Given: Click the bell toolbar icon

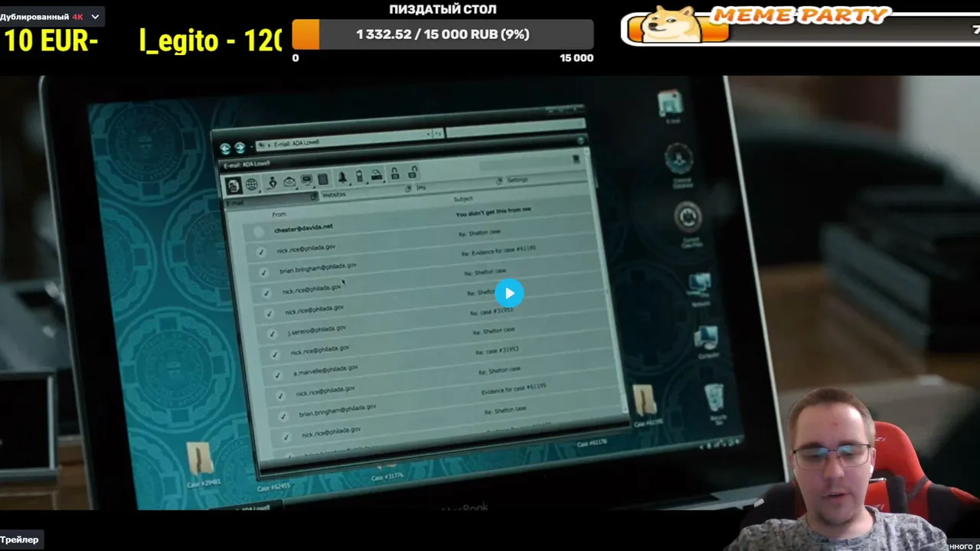Looking at the screenshot, I should point(342,178).
